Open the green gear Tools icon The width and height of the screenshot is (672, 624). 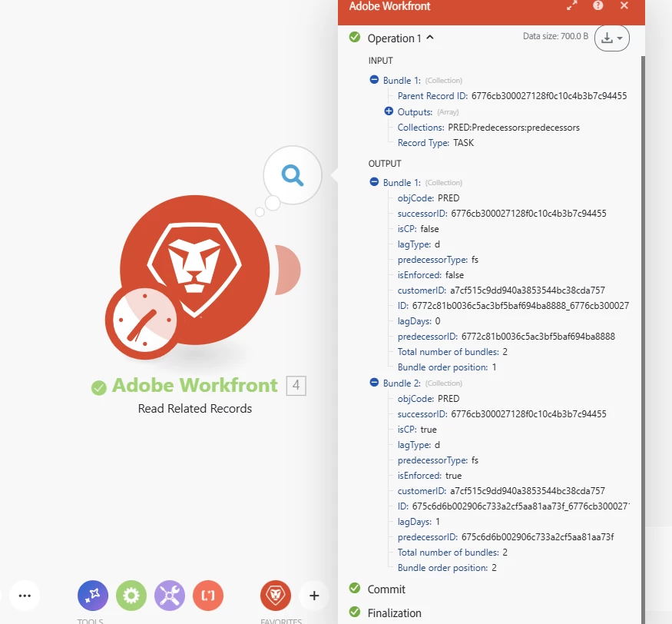tap(131, 596)
